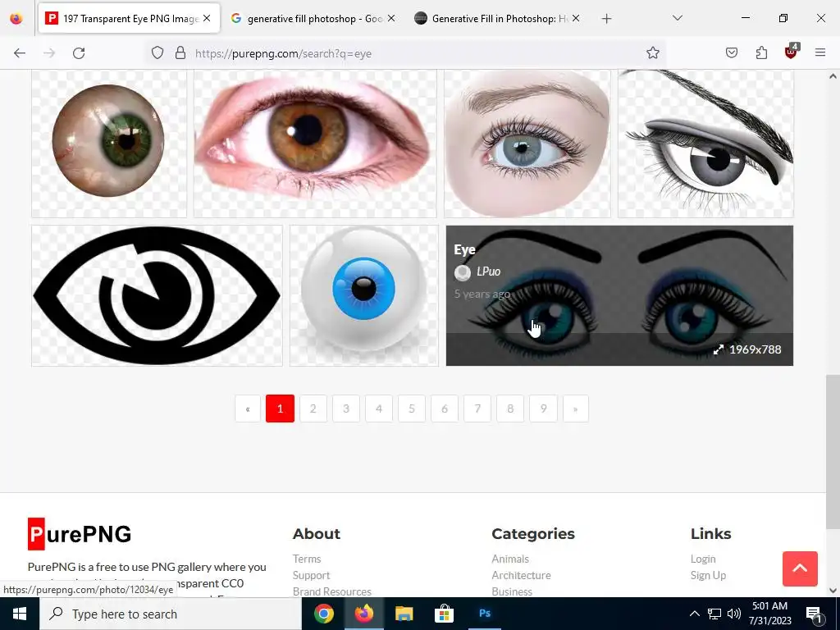This screenshot has height=630, width=840.
Task: Open the Windows Start menu
Action: 20,614
